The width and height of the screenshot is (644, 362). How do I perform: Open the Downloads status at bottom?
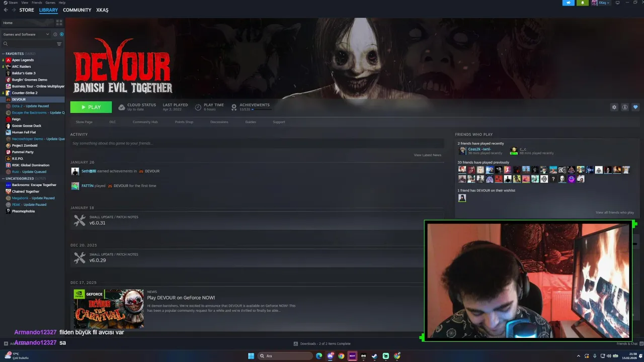[322, 344]
